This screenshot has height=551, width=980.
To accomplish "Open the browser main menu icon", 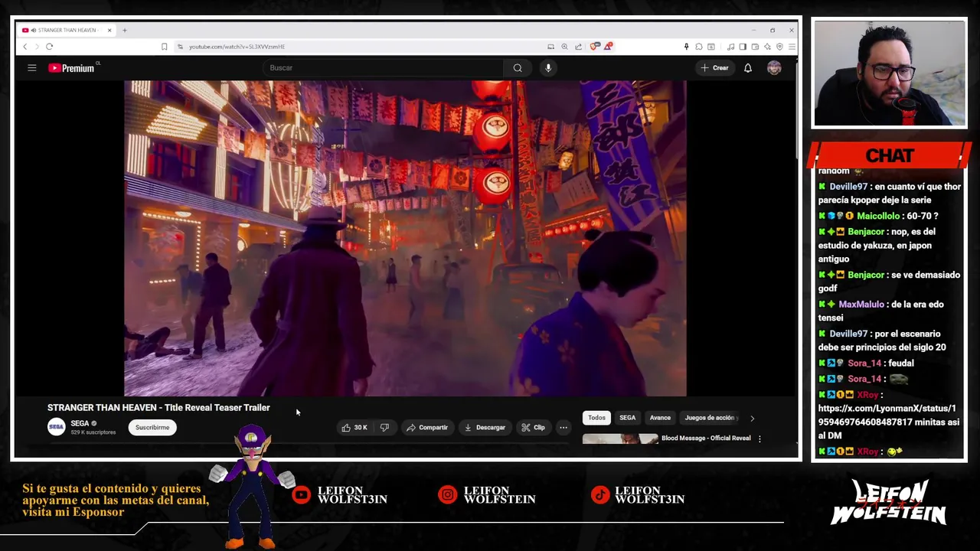I will [x=792, y=47].
